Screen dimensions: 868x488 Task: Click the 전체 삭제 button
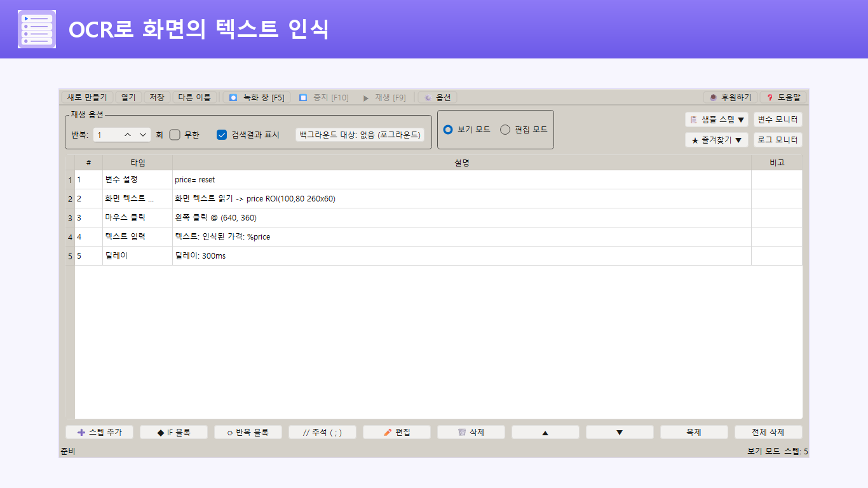click(x=768, y=432)
